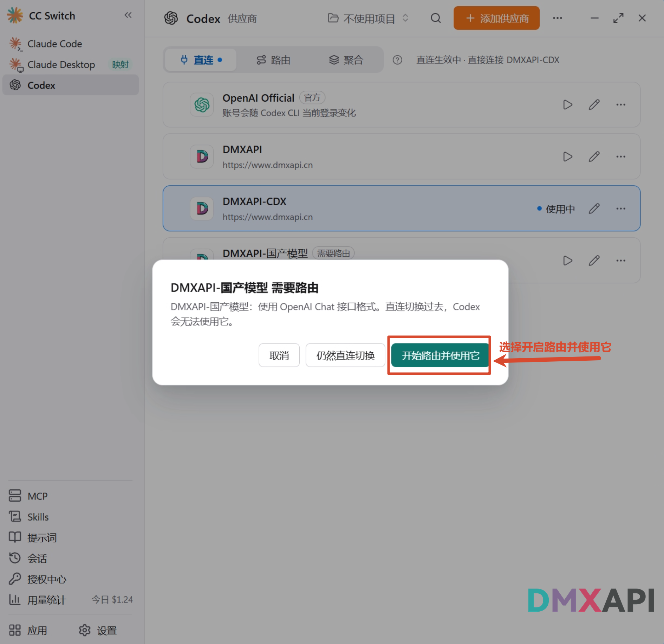Open 用量统计 in the sidebar
The image size is (664, 644).
coord(70,600)
